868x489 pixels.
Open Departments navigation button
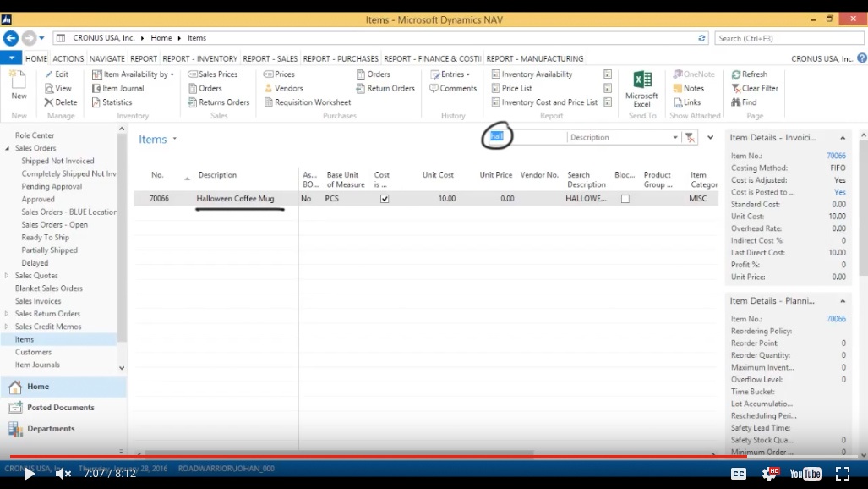coord(63,429)
